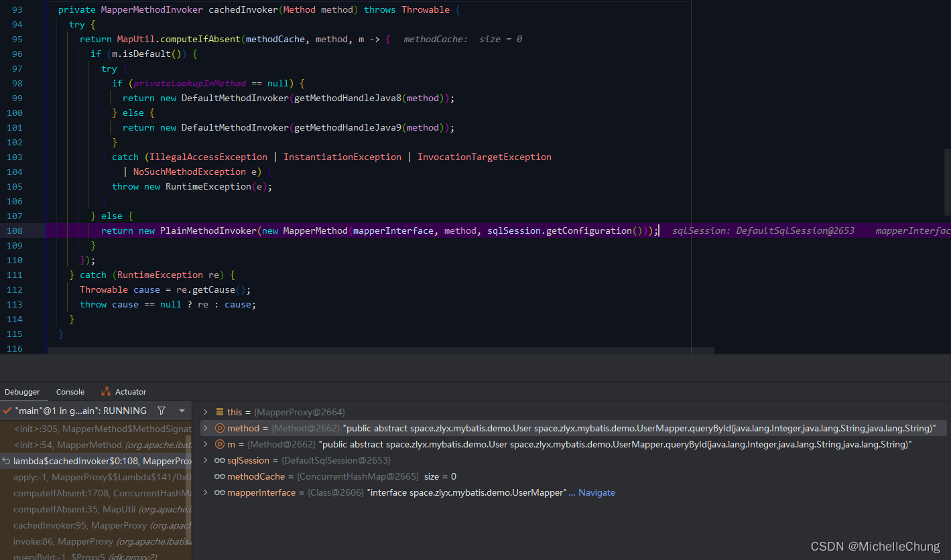
Task: Click parameter icon next to 'method'
Action: click(x=219, y=428)
